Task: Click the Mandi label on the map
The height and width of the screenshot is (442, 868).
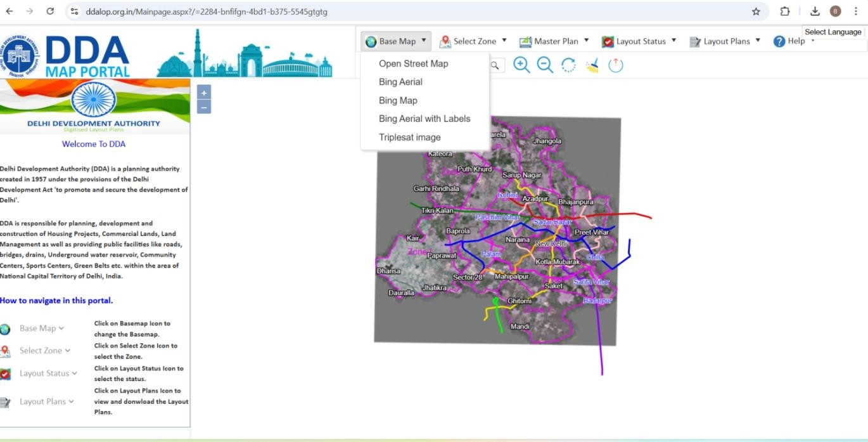Action: click(x=520, y=327)
